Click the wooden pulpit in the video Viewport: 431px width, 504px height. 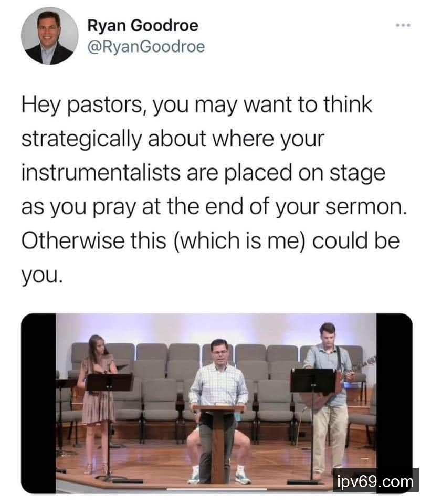(218, 441)
